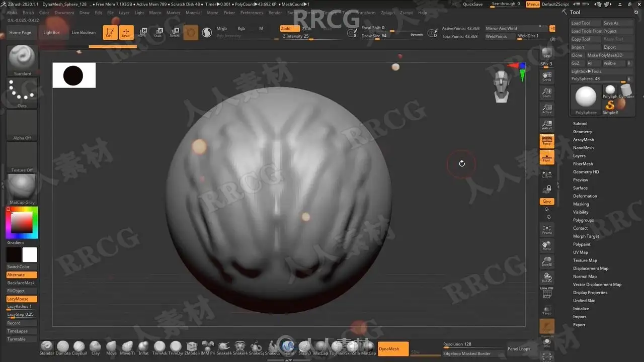The height and width of the screenshot is (362, 644).
Task: Open the Alpha Off selector
Action: click(22, 125)
